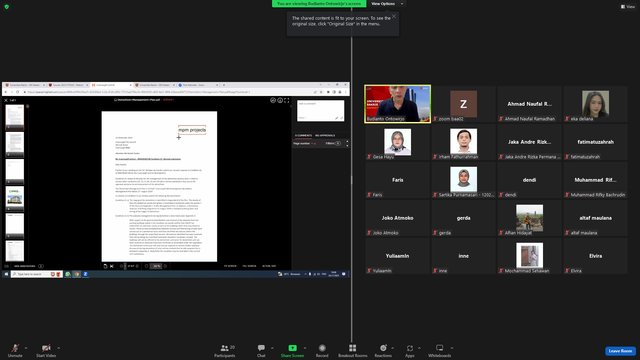Unmute the microphone
The width and height of the screenshot is (640, 360).
[x=15, y=350]
